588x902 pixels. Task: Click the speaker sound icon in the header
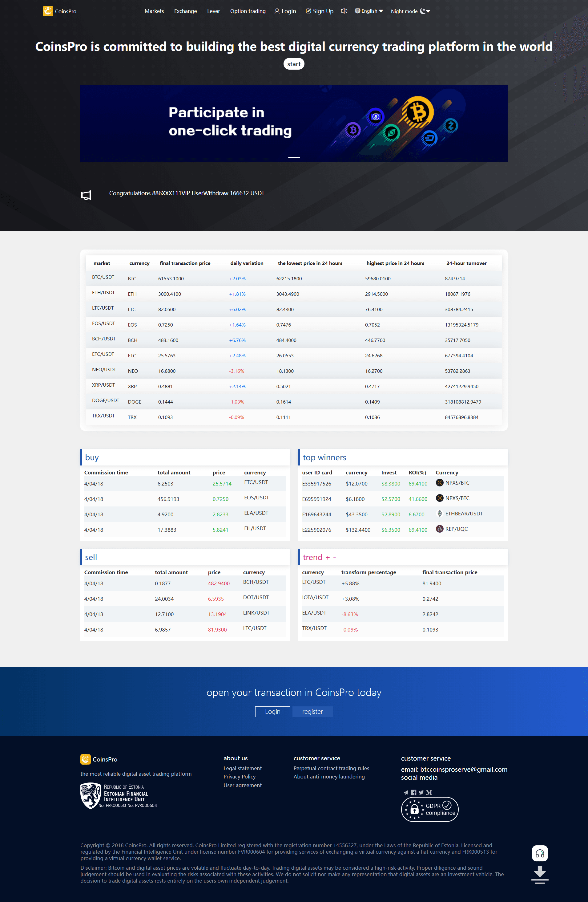tap(344, 11)
